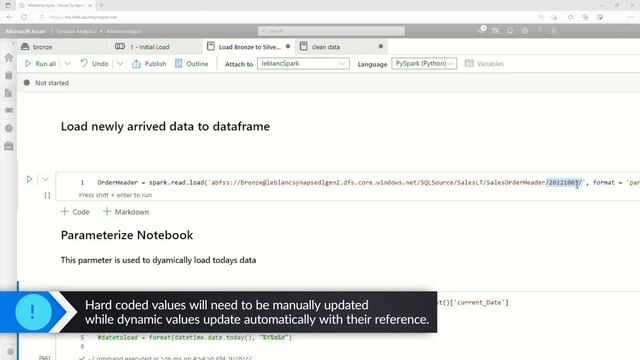Viewport: 640px width, 360px height.
Task: Click the Microsoft Azure logo text
Action: point(26,31)
